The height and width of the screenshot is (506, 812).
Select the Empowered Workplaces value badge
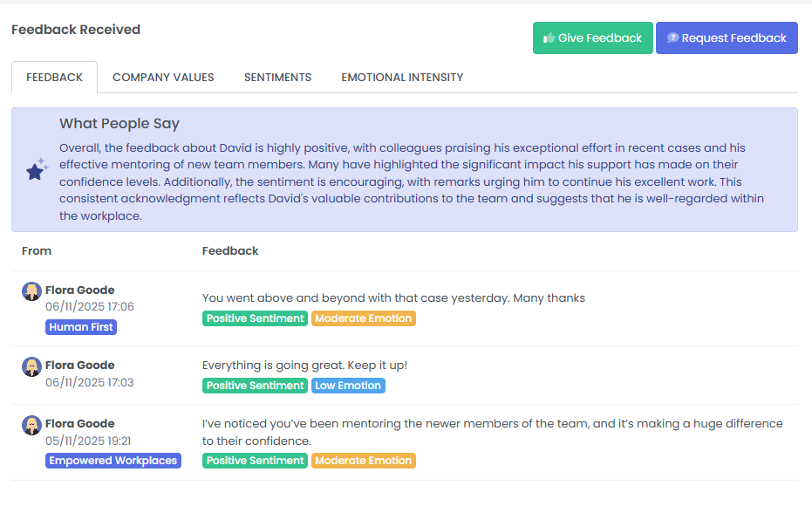coord(113,460)
